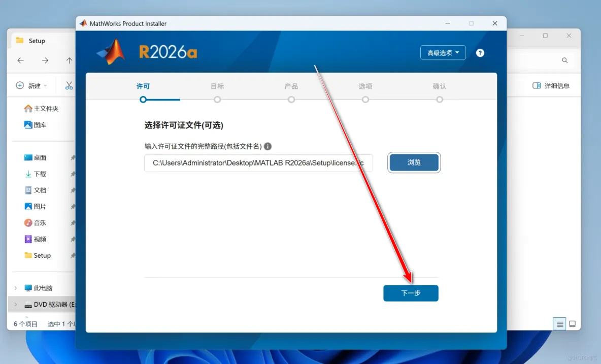
Task: Go forward in the Setup Explorer window
Action: [45, 60]
